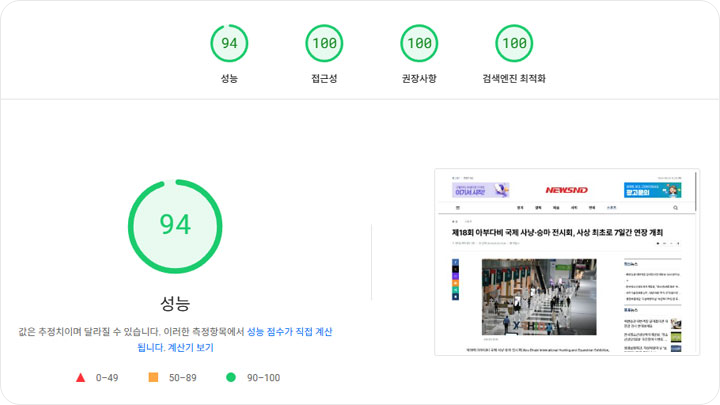Open the 계산기 보기 calculator link

[191, 347]
